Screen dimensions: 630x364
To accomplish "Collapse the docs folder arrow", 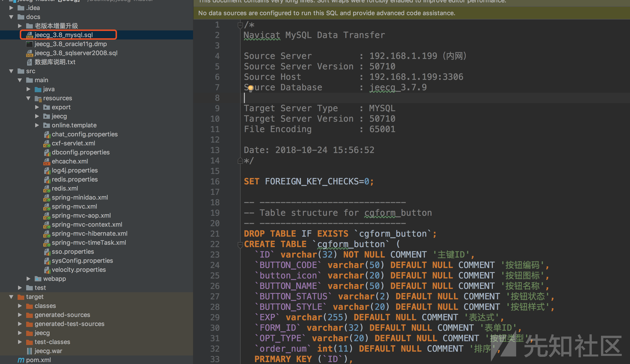I will point(11,17).
